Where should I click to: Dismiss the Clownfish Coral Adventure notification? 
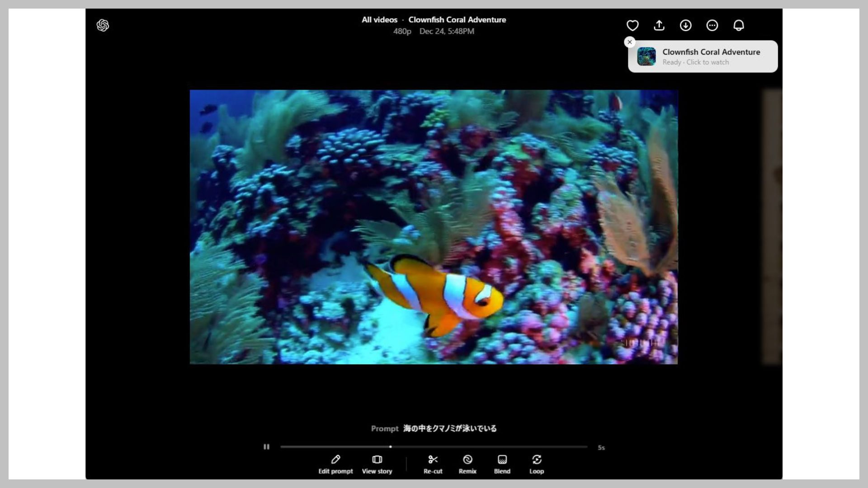tap(630, 42)
